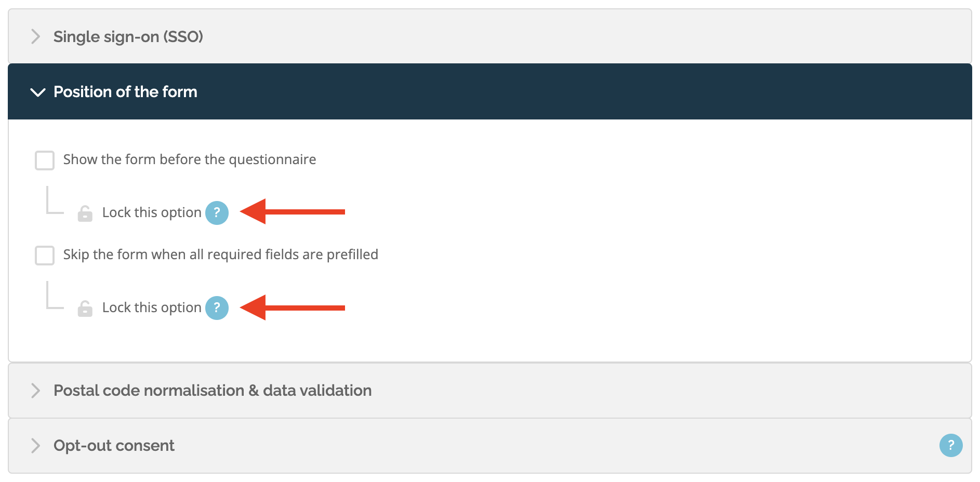Viewport: 980px width, 482px height.
Task: Click the padlock icon beside the first lock option
Action: [x=85, y=212]
